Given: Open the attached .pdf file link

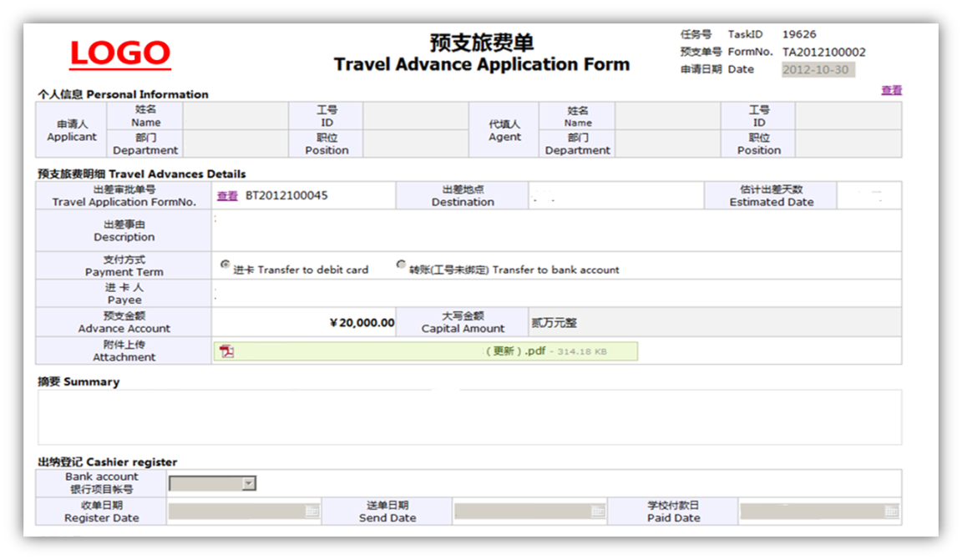Looking at the screenshot, I should coord(515,351).
